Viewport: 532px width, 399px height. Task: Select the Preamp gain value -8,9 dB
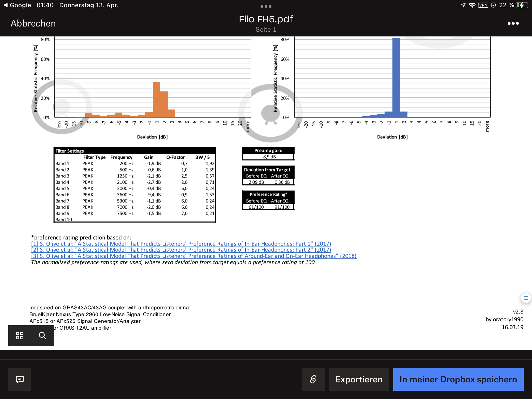(x=268, y=157)
